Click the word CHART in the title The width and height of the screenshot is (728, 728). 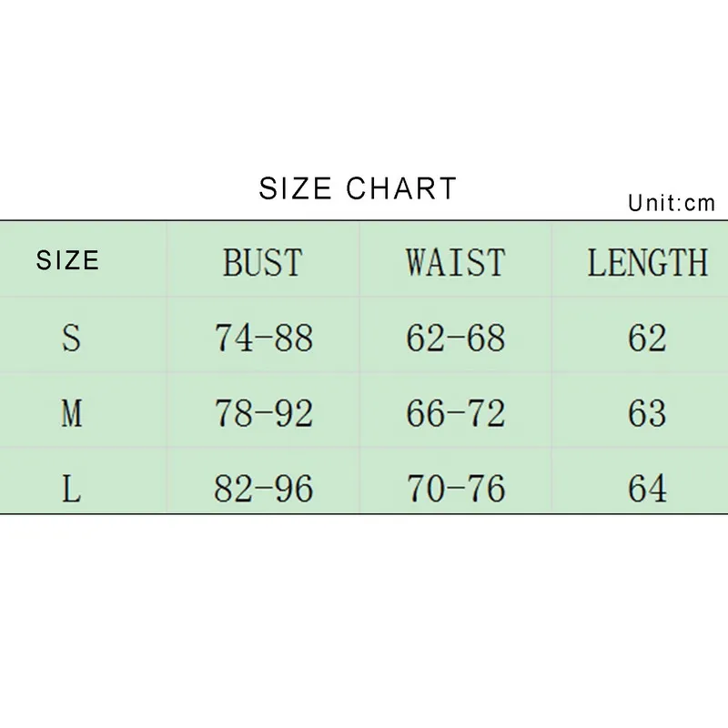tap(401, 188)
